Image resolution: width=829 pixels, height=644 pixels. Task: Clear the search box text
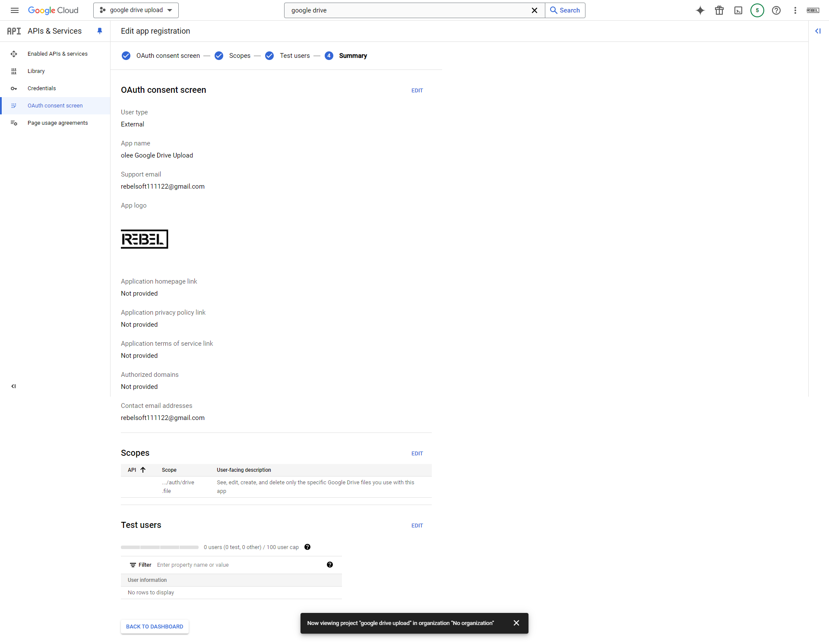point(534,10)
